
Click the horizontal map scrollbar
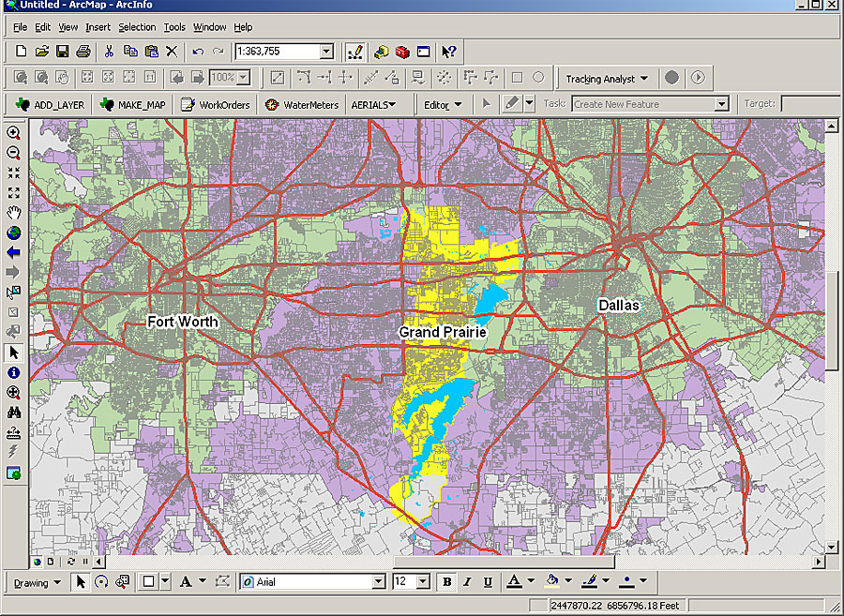click(505, 562)
